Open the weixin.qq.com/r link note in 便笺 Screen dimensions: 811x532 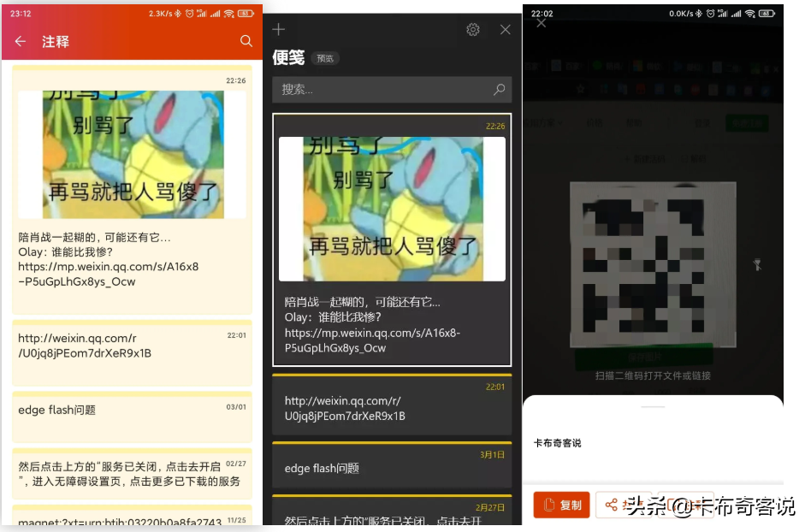(x=392, y=405)
